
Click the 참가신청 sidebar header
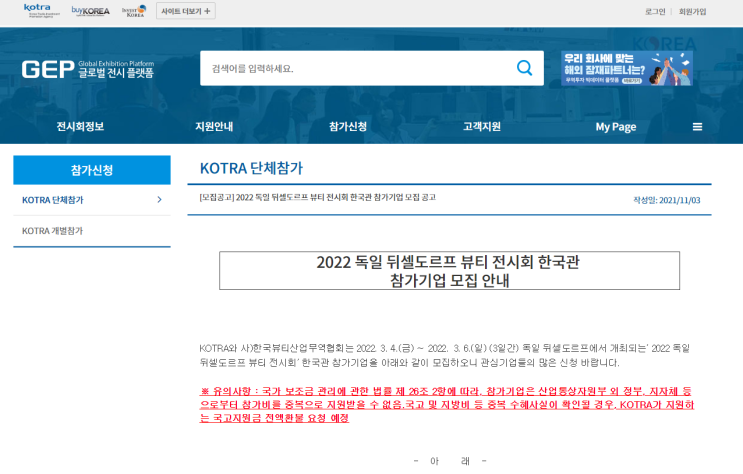coord(92,170)
